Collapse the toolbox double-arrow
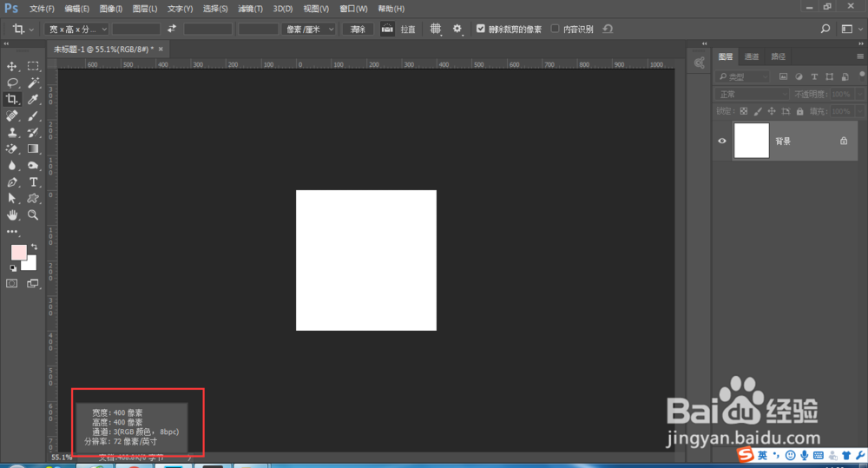 pos(6,43)
